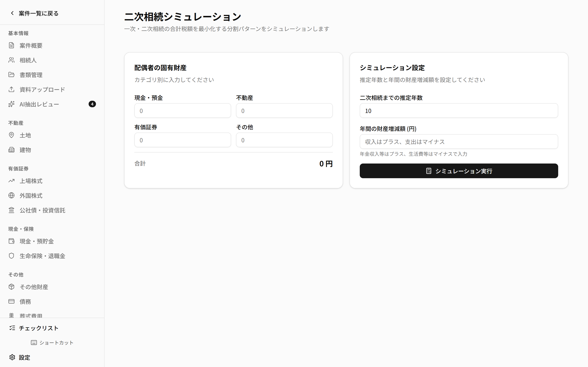Click the チェックリスト list icon
Viewport: 588px width, 367px height.
(x=12, y=328)
